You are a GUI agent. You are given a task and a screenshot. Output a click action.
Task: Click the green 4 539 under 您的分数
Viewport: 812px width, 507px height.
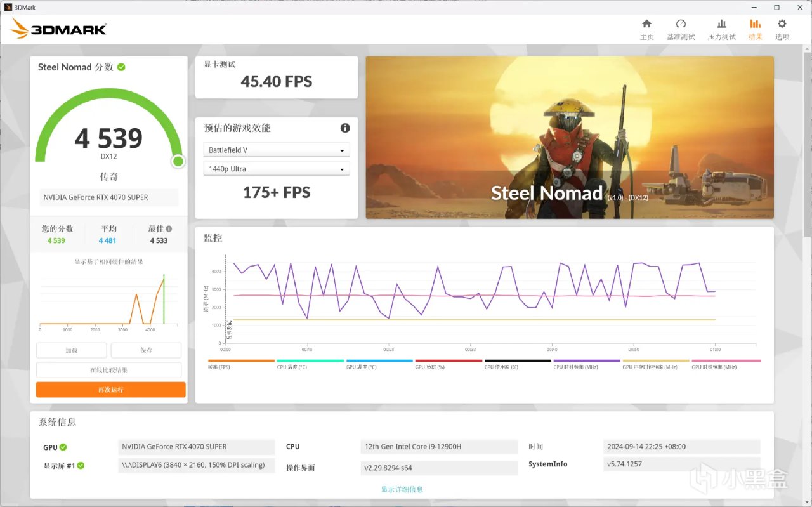click(56, 241)
